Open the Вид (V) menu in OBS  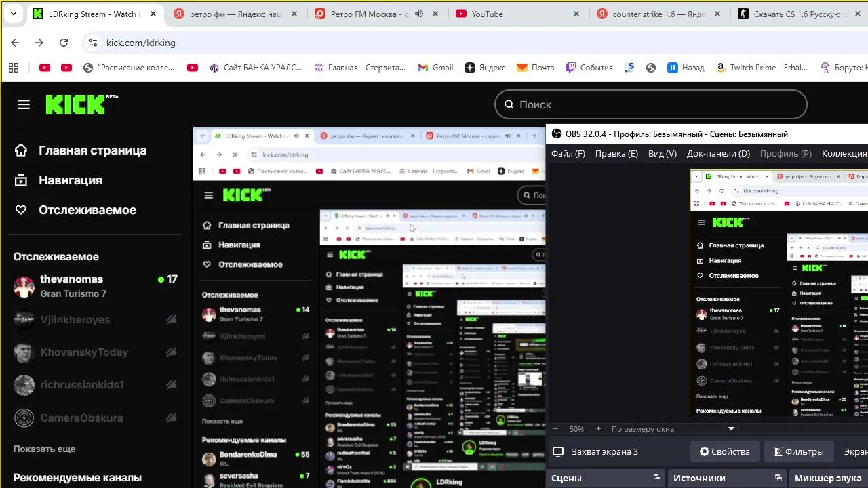pos(663,154)
